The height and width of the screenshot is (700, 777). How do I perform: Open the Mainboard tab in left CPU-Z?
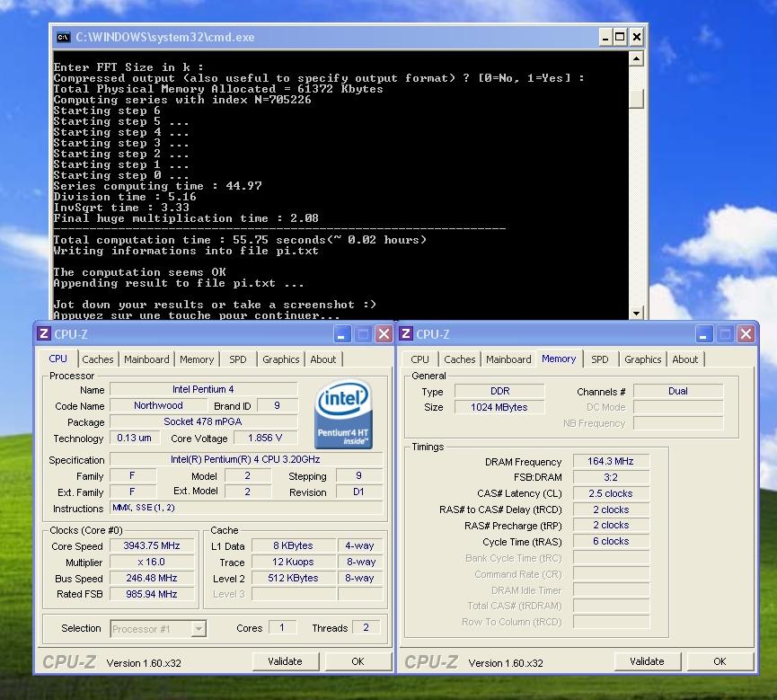pos(146,359)
